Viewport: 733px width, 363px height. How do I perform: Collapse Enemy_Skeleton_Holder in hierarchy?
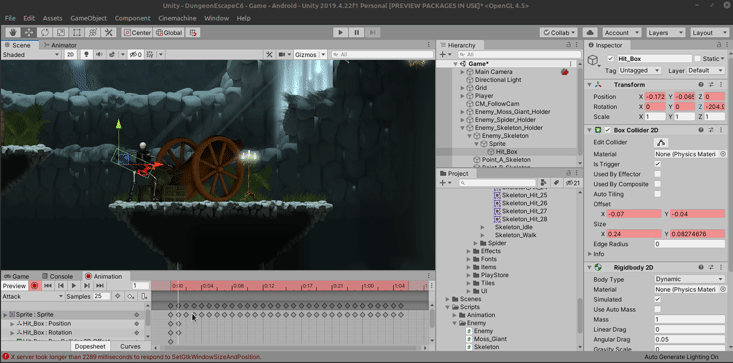(462, 128)
